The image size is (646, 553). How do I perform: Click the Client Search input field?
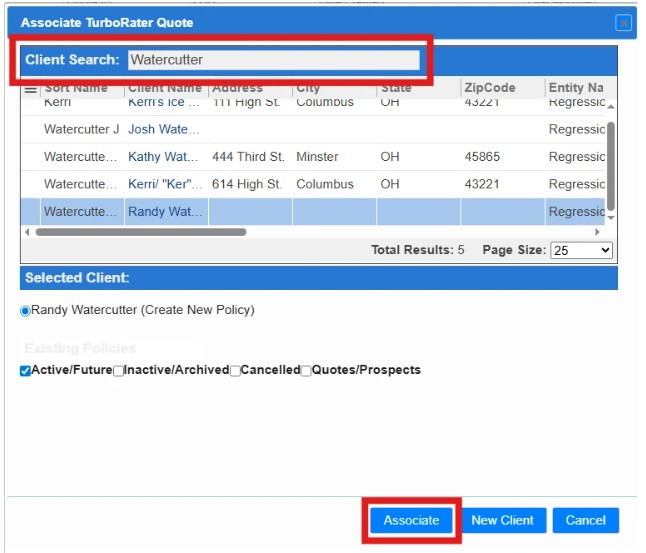(x=274, y=60)
